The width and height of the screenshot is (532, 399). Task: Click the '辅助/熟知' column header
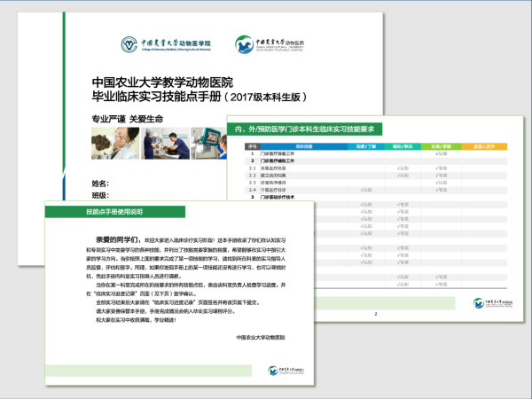pyautogui.click(x=403, y=146)
